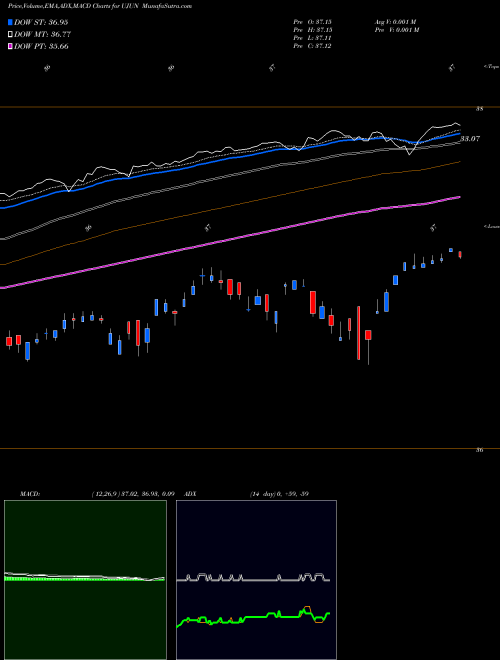Click the MACD (12,26,9) parameter values
Screen dimensions: 500x660
coord(133,494)
